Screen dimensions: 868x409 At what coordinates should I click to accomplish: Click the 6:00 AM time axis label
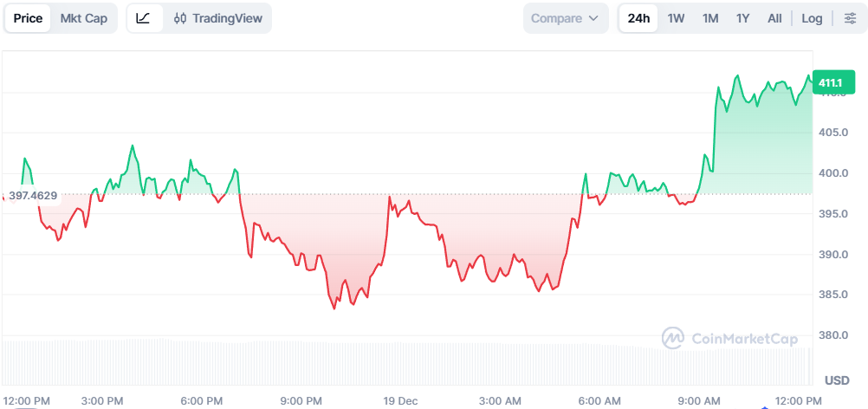pos(599,400)
